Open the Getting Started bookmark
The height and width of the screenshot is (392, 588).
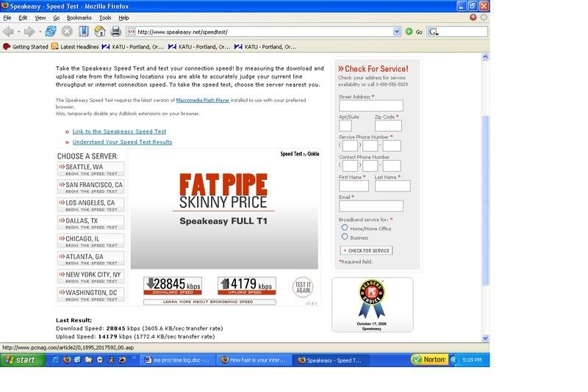[26, 47]
